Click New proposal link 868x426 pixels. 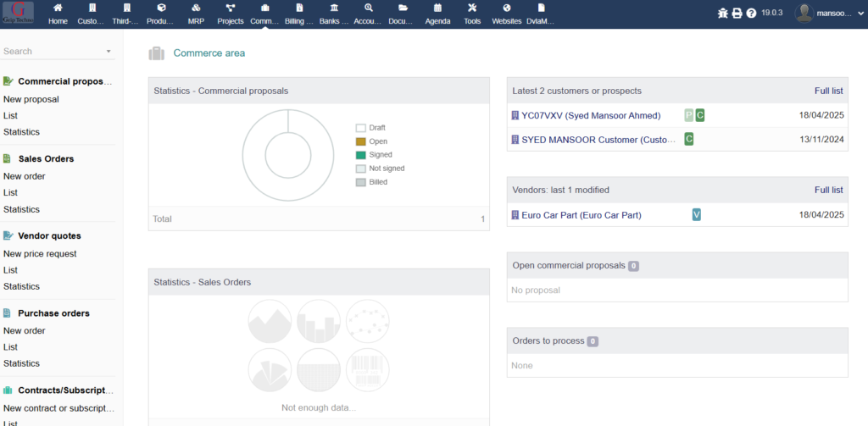pos(31,99)
